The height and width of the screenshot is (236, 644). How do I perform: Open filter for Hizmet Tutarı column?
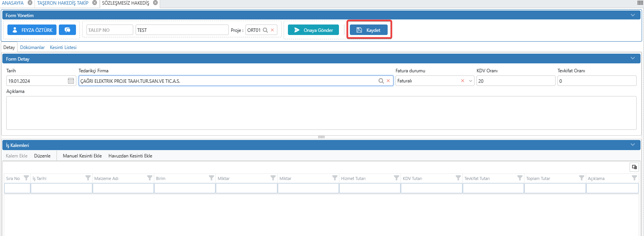[396, 178]
